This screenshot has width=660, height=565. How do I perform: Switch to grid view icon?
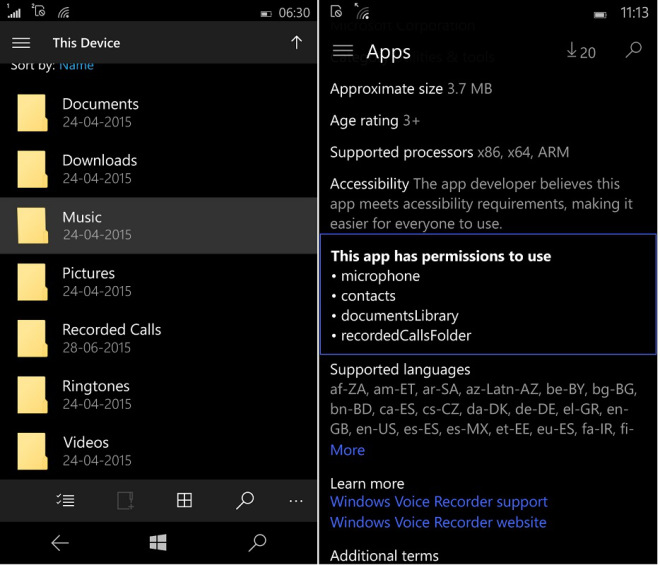click(x=184, y=500)
